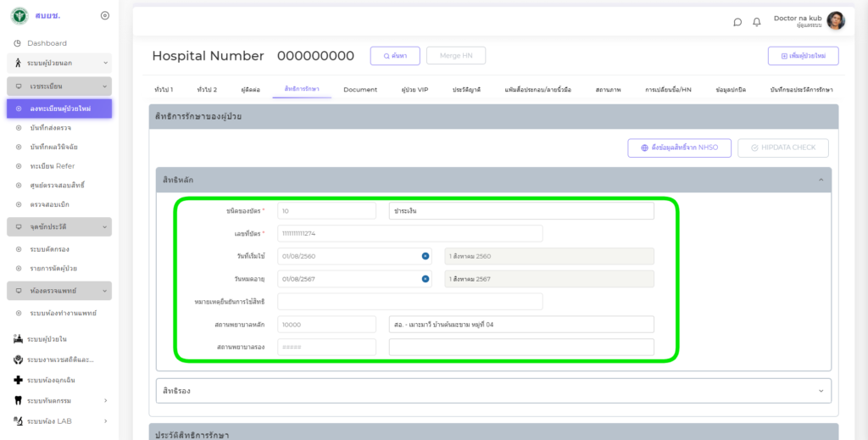Expand the สิทธิรอง section

point(820,391)
